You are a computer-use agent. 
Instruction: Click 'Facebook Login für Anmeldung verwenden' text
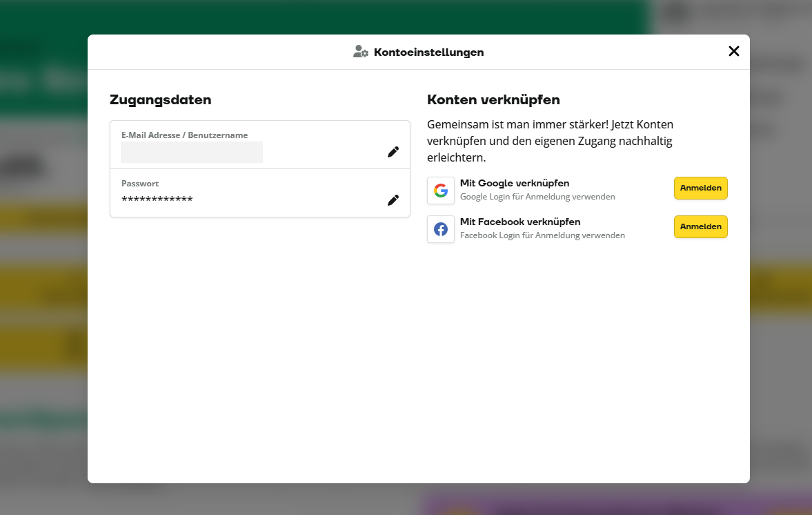[x=542, y=235]
